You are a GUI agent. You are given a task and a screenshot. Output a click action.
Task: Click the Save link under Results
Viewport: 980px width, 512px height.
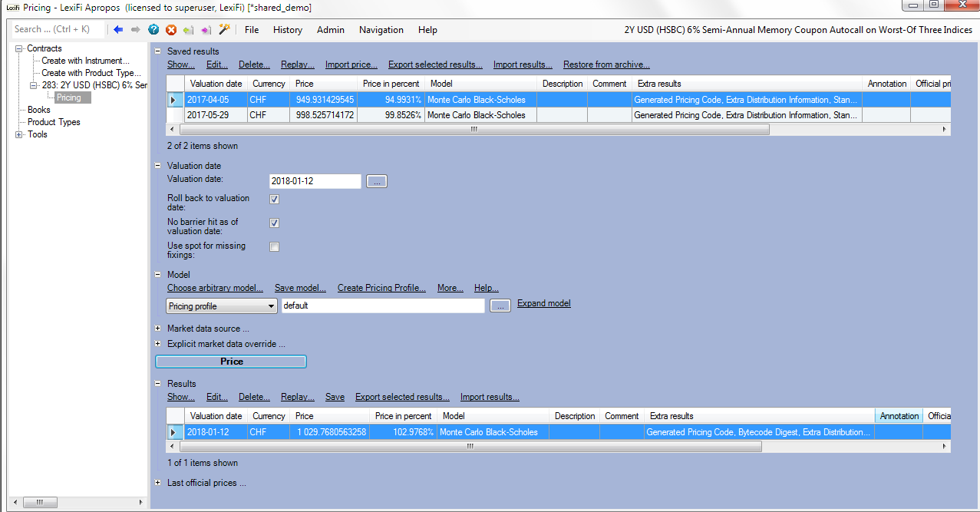pos(335,397)
